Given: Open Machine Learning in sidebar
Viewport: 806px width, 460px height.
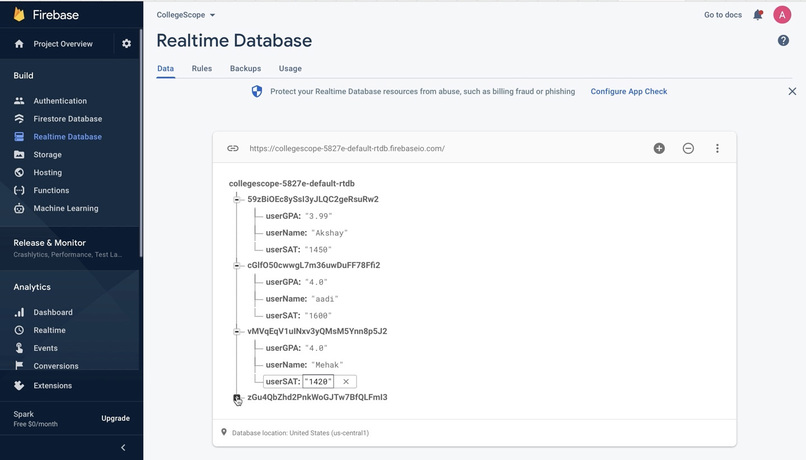Looking at the screenshot, I should [66, 208].
